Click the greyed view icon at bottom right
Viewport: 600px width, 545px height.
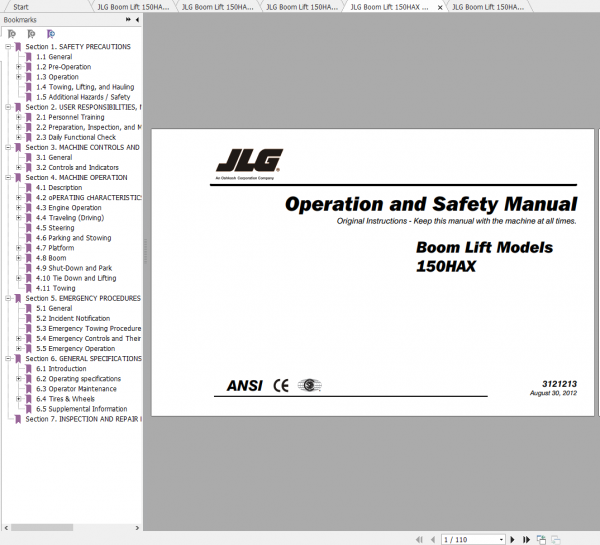click(x=556, y=540)
